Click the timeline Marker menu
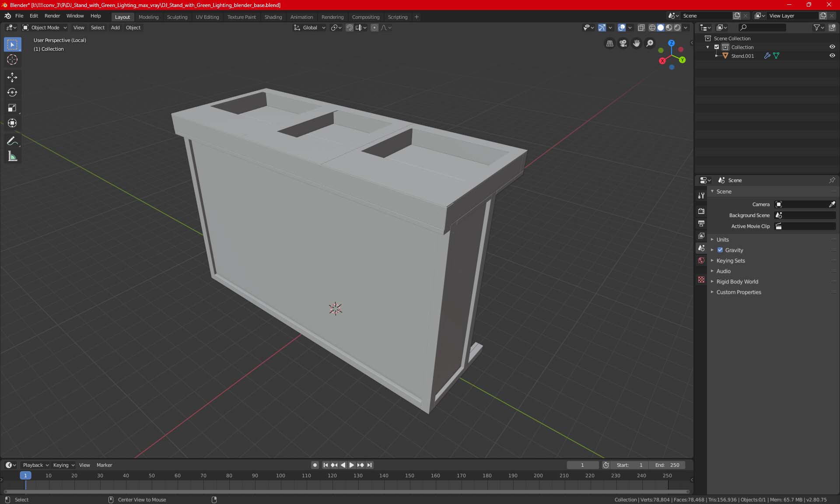Screen dimensions: 840x504 click(x=104, y=465)
